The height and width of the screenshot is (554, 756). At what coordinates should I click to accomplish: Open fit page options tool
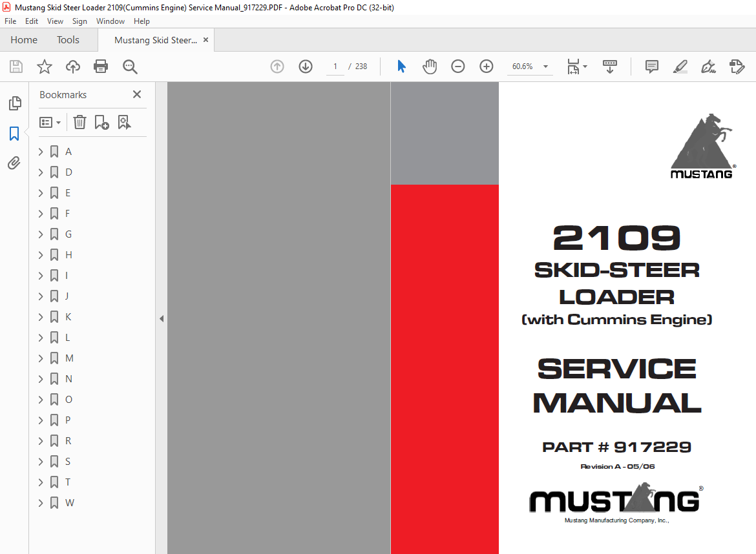click(573, 67)
